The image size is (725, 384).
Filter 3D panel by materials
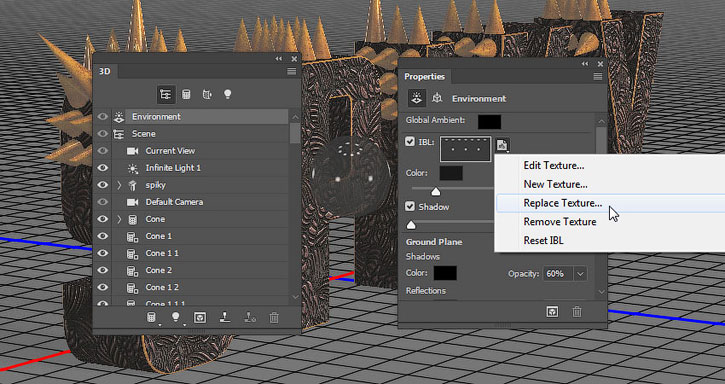click(x=207, y=94)
